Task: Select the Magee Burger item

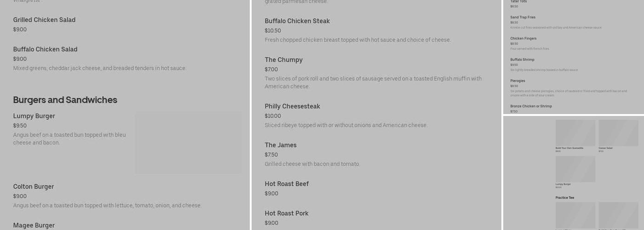Action: (x=34, y=225)
